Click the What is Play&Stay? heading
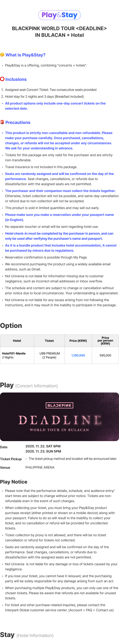Image resolution: width=119 pixels, height=644 pixels. click(26, 55)
